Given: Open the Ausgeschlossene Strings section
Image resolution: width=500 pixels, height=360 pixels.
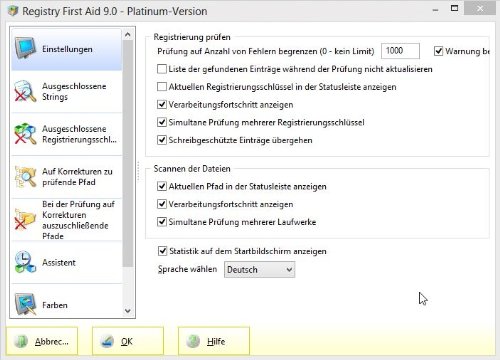Looking at the screenshot, I should tap(67, 91).
